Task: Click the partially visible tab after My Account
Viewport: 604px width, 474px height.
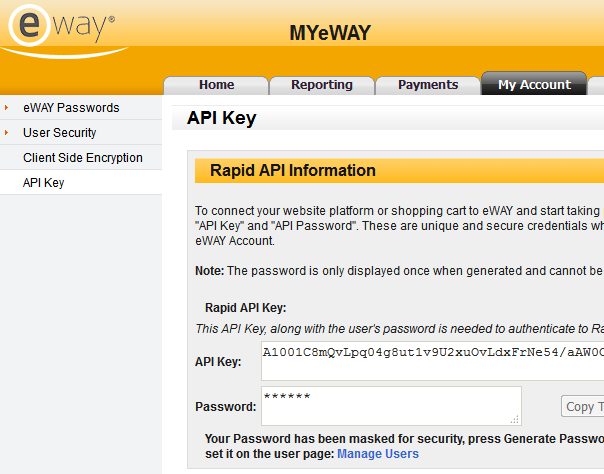Action: (597, 85)
